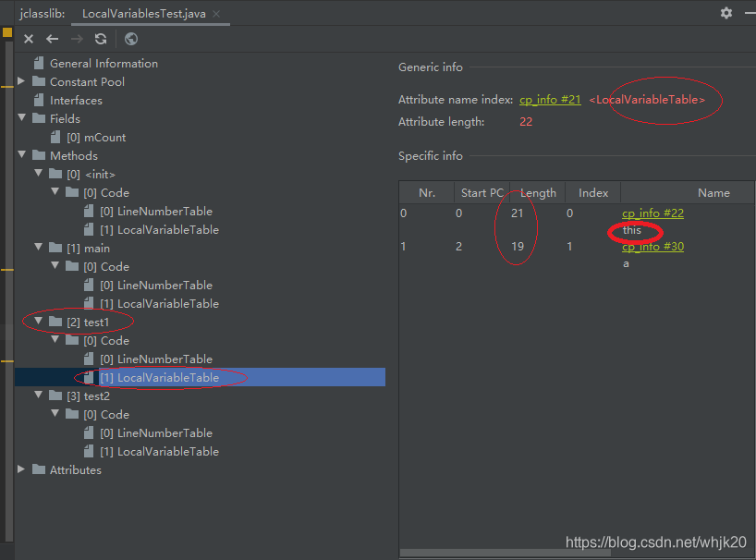Select LineNumberTable under <init> Code
The width and height of the screenshot is (756, 560).
156,212
